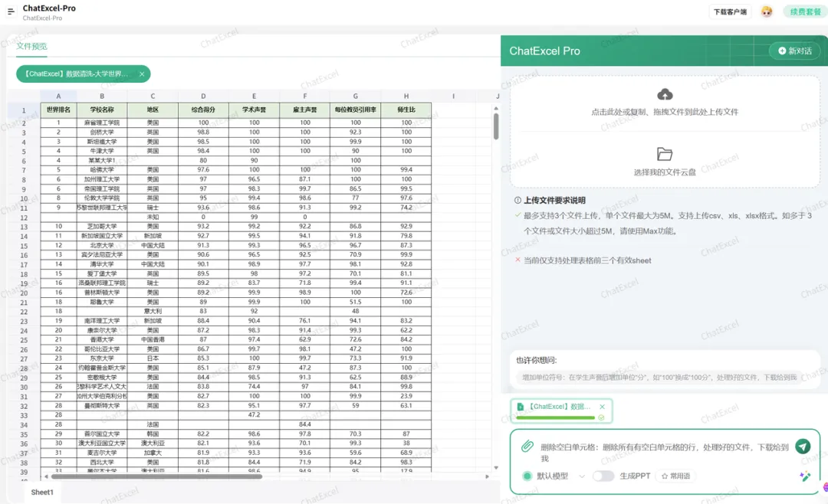Click the 续费套餐 button
Viewport: 828px width, 504px height.
(805, 11)
